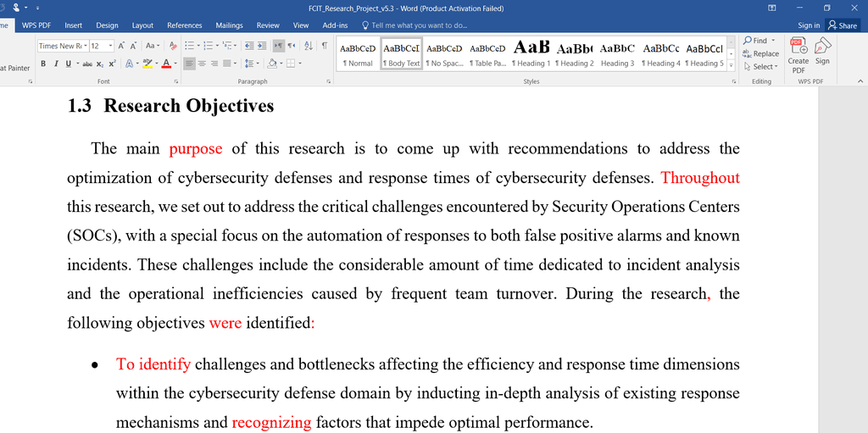Click the WPS PDF Sign button

(822, 52)
